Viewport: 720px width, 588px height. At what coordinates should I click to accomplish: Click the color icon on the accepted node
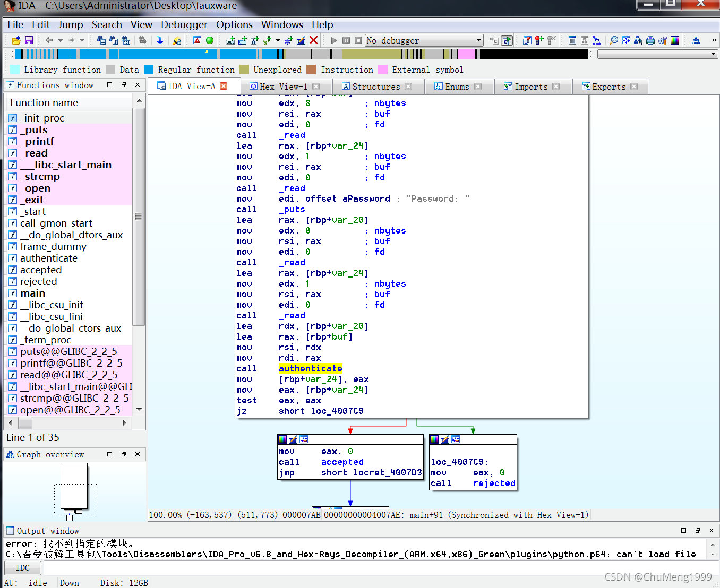tap(282, 439)
